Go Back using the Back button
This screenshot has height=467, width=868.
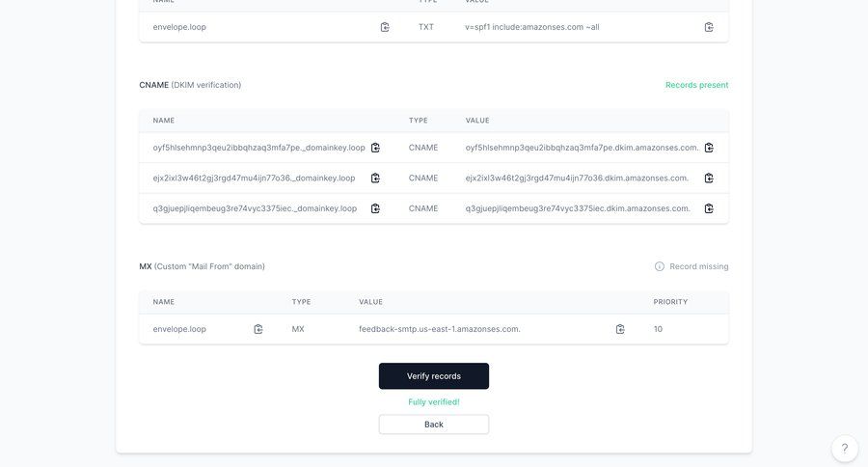point(434,425)
